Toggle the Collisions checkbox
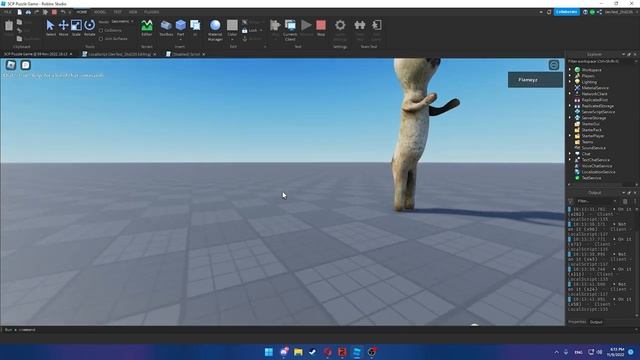 [x=101, y=31]
